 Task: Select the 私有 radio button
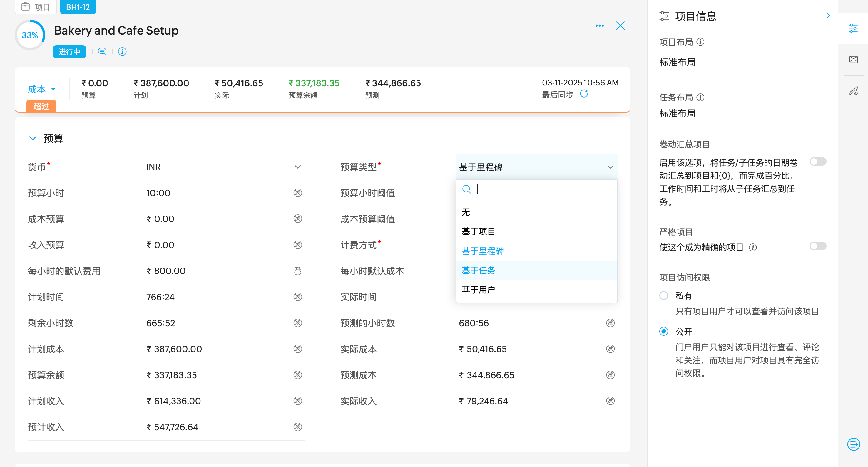[x=663, y=296]
